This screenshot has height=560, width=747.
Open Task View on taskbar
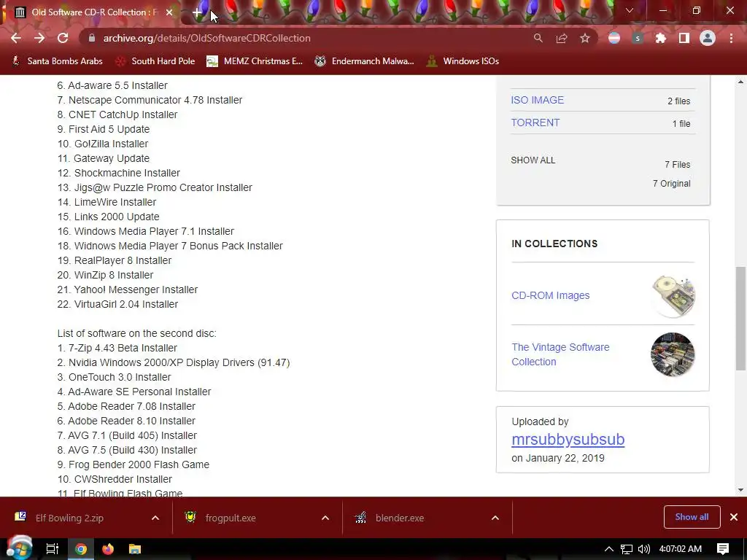53,549
